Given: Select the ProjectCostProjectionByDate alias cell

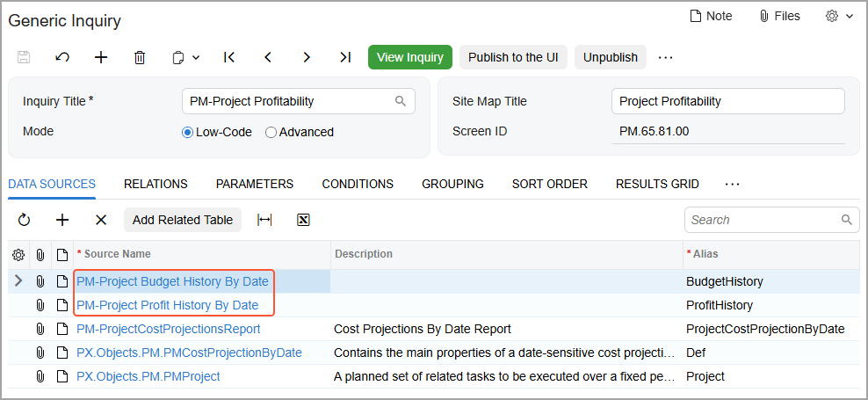Looking at the screenshot, I should click(770, 329).
